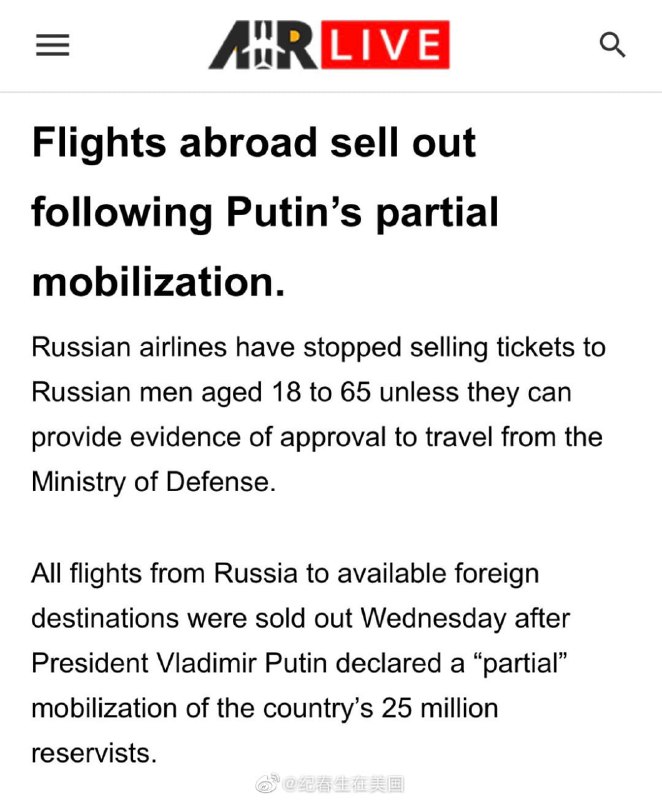Image resolution: width=662 pixels, height=800 pixels.
Task: Click the red LIVE badge
Action: tap(384, 46)
